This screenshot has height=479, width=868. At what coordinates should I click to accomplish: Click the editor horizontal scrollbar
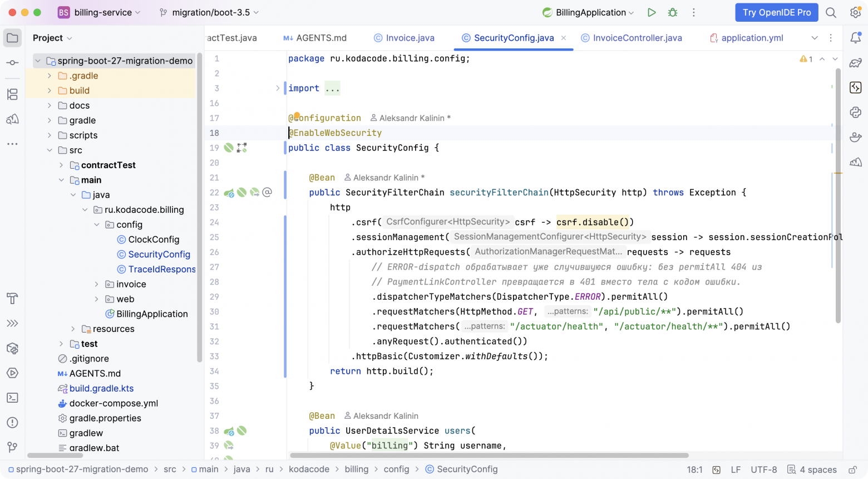(490, 455)
